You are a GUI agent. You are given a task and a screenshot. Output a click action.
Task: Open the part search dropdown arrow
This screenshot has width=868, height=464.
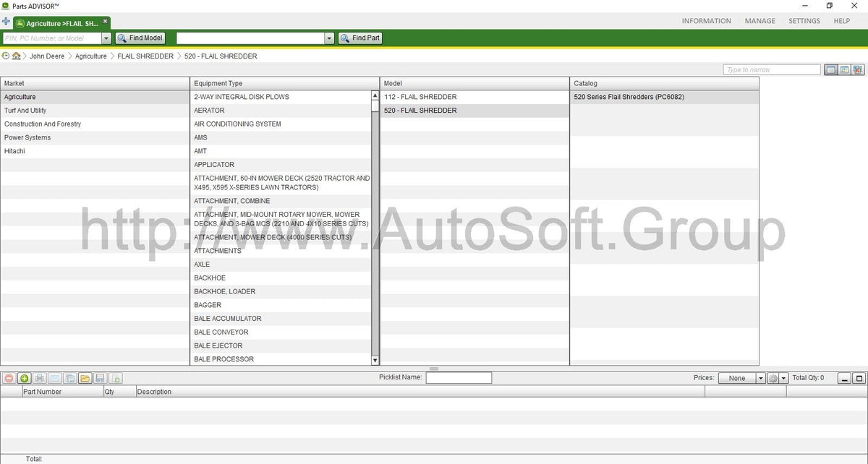coord(329,38)
